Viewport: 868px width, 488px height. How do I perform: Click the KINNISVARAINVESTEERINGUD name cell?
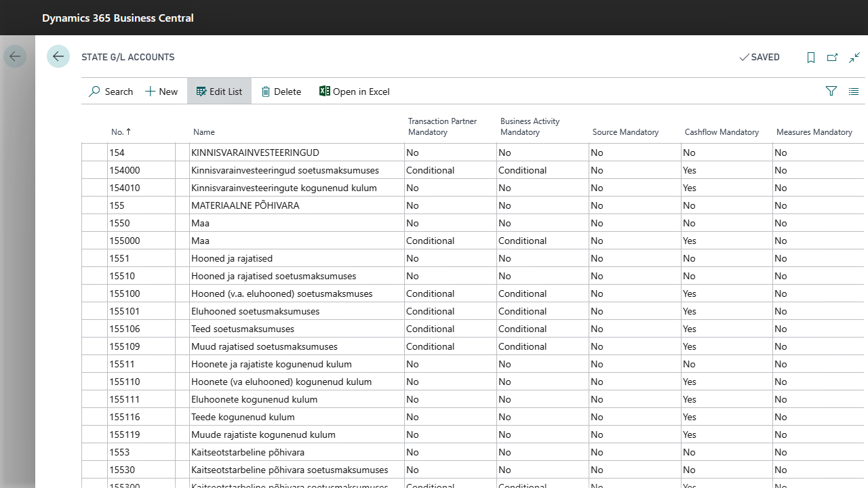296,152
